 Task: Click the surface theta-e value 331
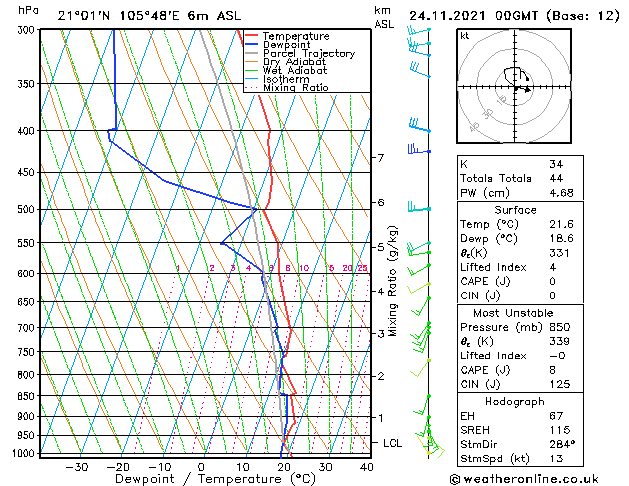(559, 253)
